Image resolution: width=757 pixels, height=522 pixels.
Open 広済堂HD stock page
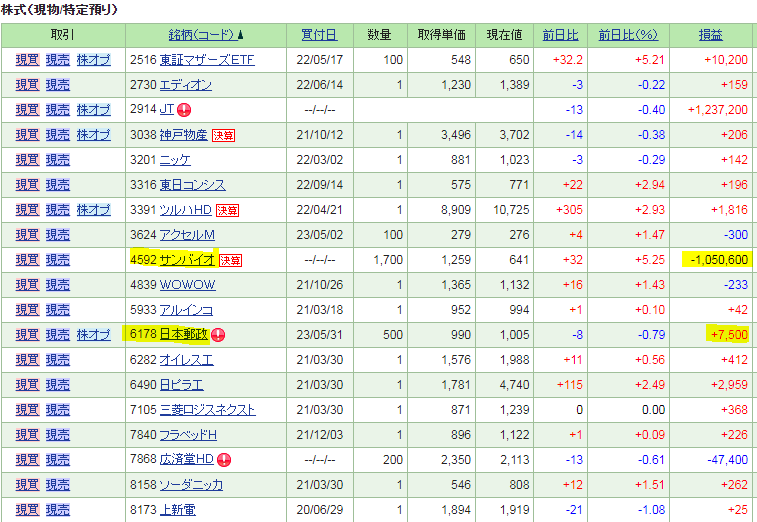point(187,459)
